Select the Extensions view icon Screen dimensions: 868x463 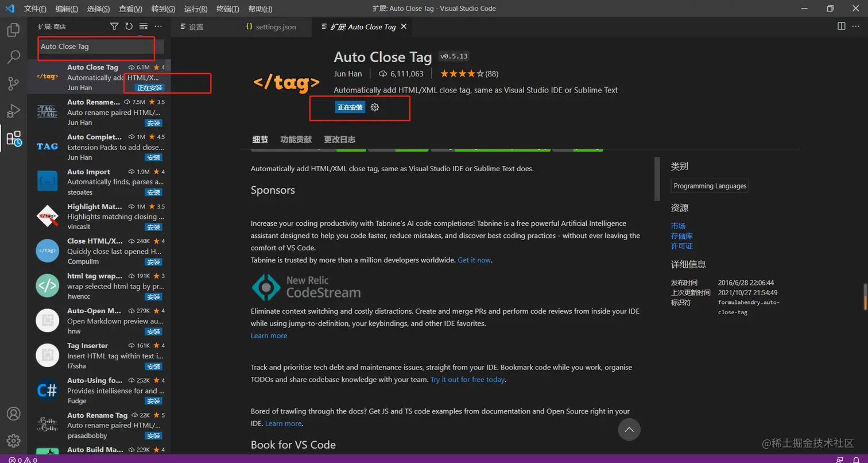pyautogui.click(x=13, y=138)
